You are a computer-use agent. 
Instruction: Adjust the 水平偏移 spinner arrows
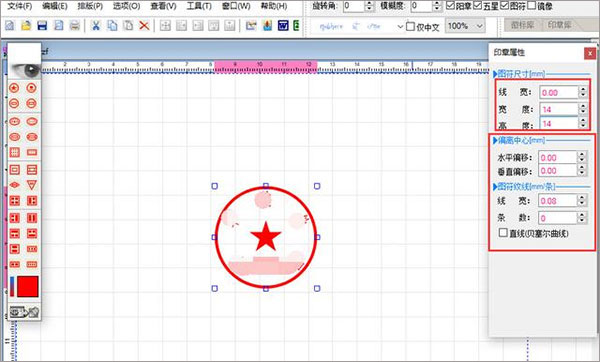point(582,157)
